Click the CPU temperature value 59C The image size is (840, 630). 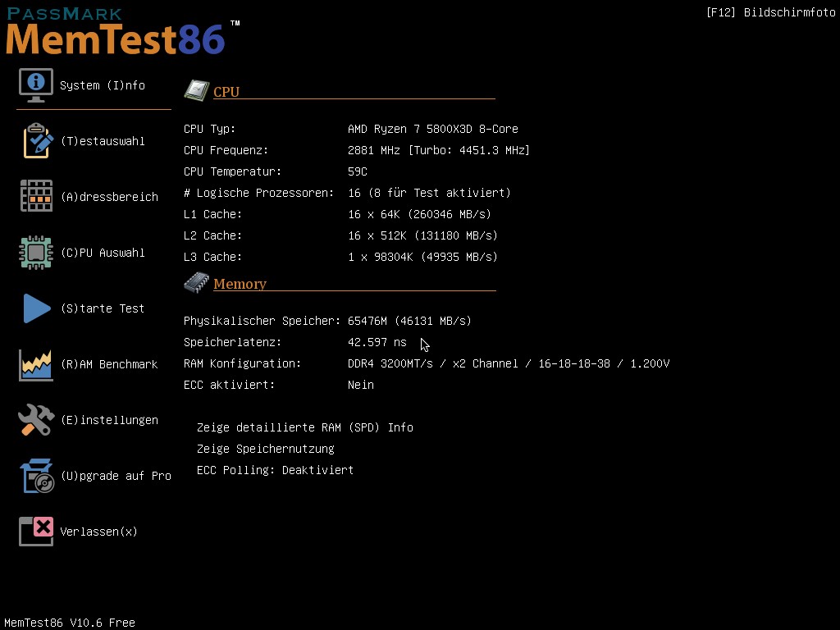point(358,172)
